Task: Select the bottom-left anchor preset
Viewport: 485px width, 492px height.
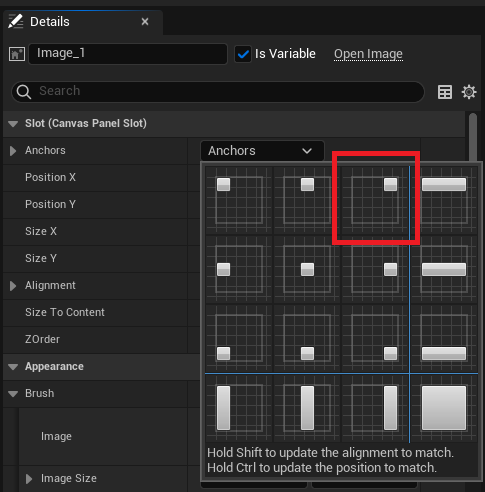Action: point(239,338)
